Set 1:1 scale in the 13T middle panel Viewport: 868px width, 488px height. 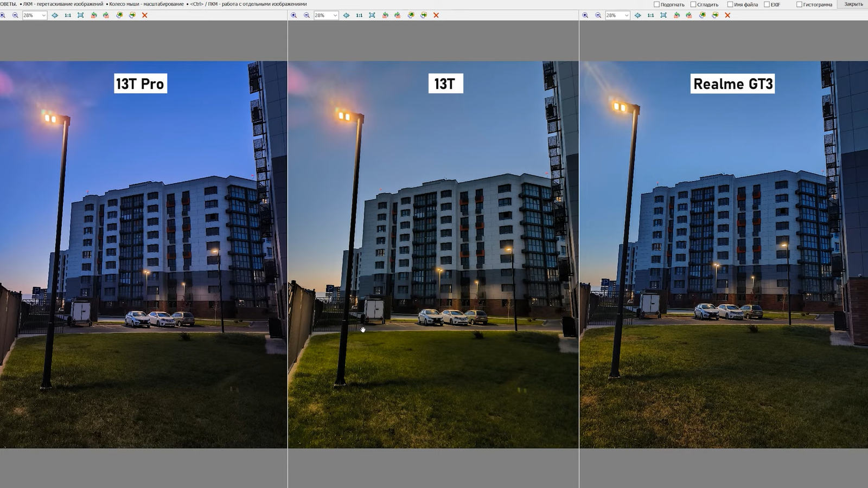tap(359, 15)
